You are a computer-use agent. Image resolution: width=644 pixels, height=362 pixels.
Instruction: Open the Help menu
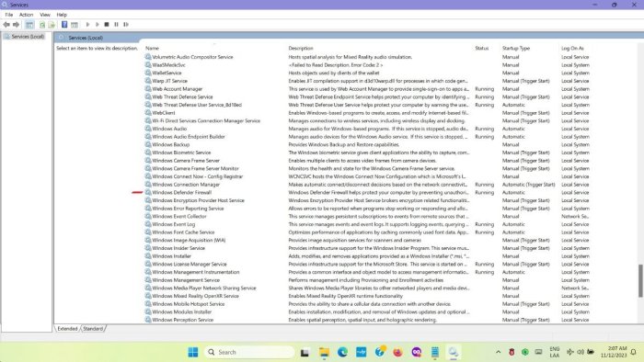[62, 15]
